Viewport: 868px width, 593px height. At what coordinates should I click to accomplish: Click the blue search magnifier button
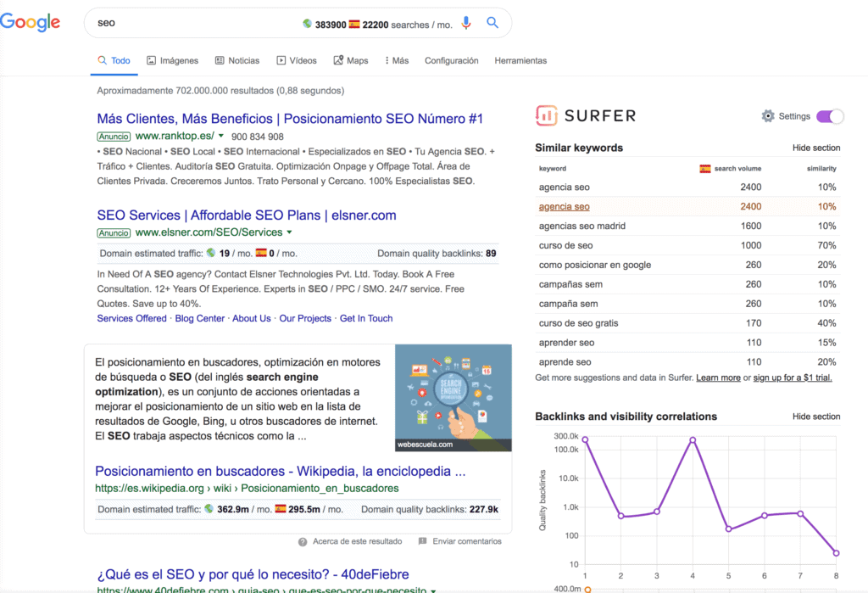[492, 23]
